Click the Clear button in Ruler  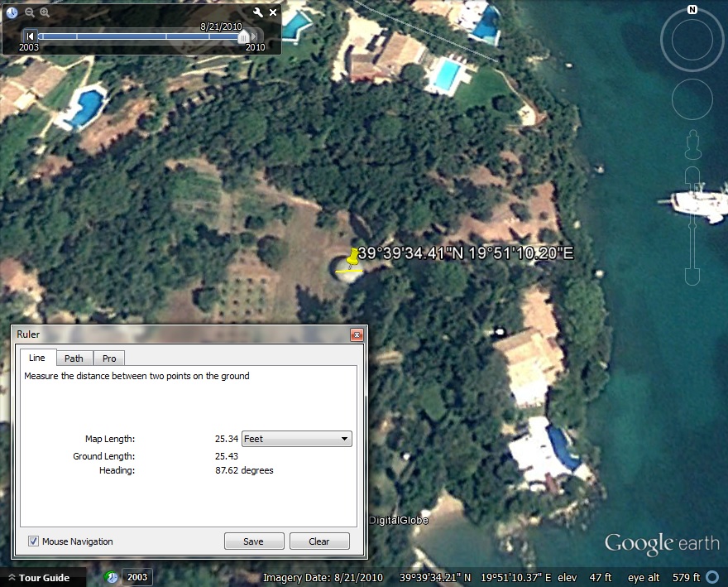point(319,541)
